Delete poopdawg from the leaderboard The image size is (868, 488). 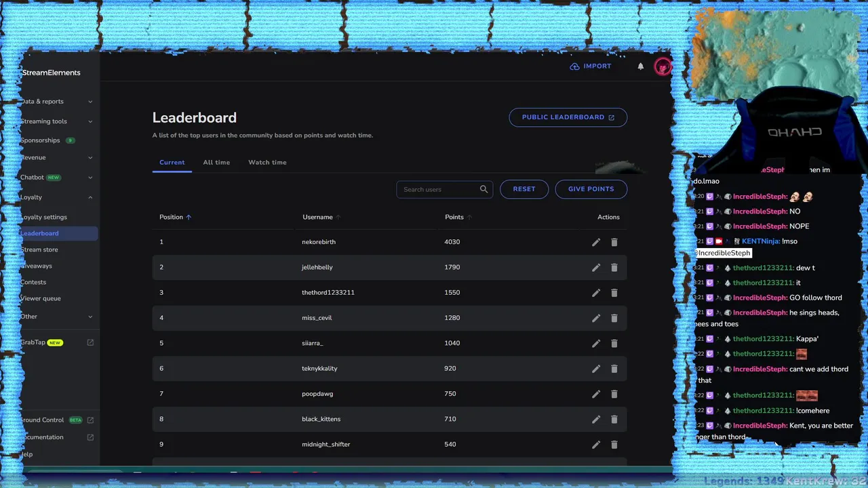tap(614, 394)
